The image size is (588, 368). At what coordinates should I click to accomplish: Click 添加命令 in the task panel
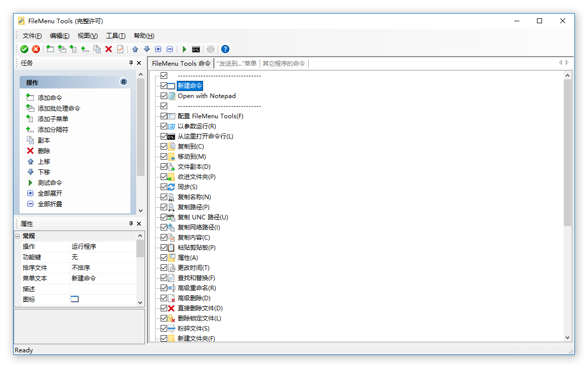point(50,98)
